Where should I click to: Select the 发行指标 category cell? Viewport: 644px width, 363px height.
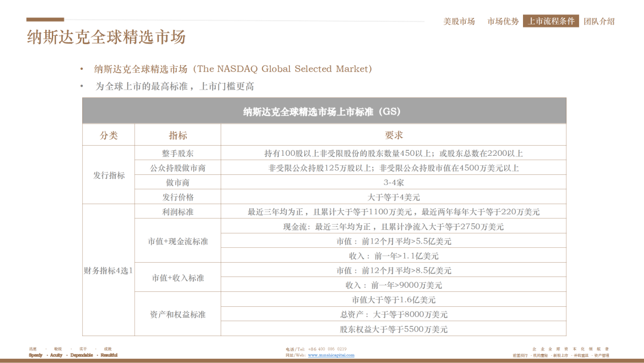[x=109, y=175]
